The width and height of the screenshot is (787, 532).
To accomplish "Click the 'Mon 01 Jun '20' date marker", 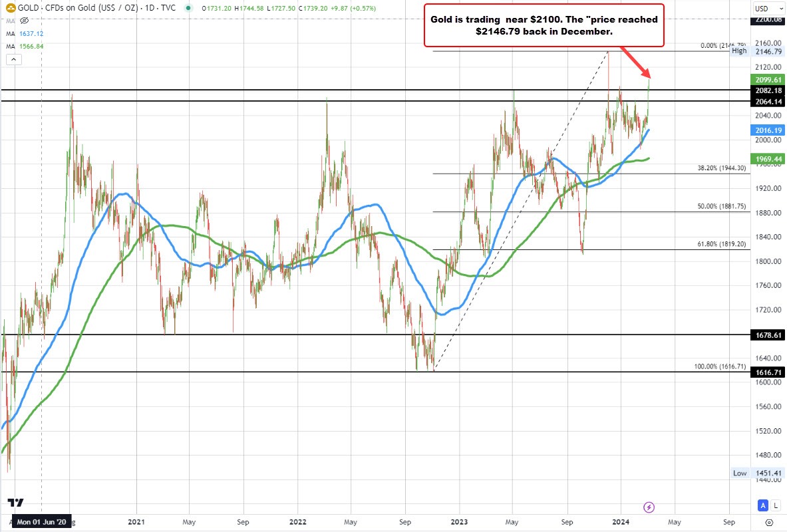I will point(43,523).
